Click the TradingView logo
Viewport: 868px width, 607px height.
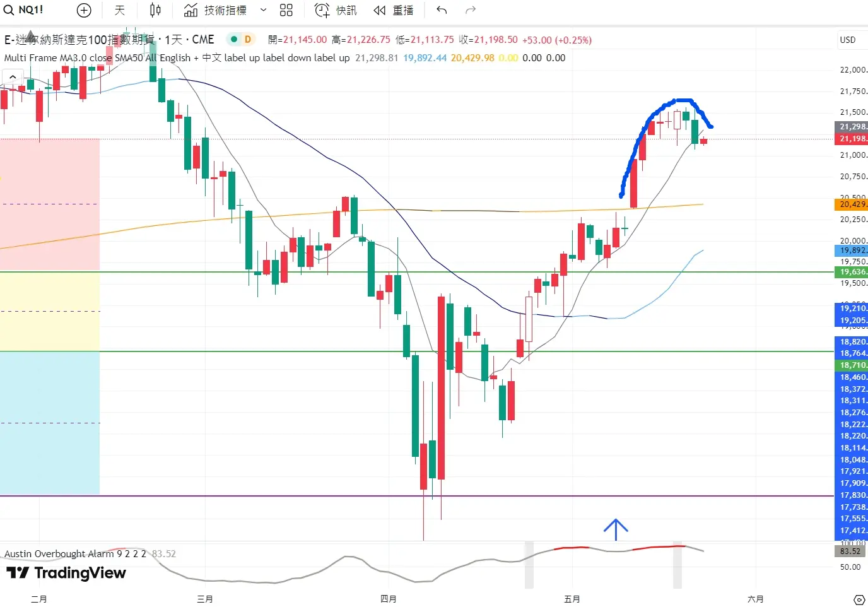coord(66,573)
